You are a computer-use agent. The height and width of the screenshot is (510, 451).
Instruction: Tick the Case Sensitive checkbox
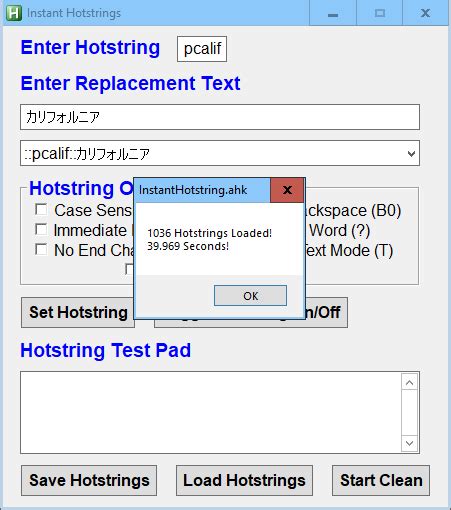[x=41, y=210]
